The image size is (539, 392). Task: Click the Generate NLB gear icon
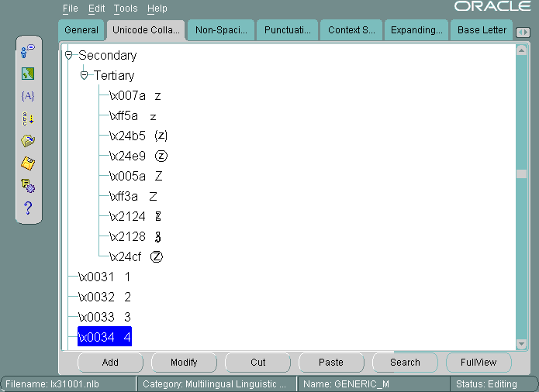coord(28,185)
